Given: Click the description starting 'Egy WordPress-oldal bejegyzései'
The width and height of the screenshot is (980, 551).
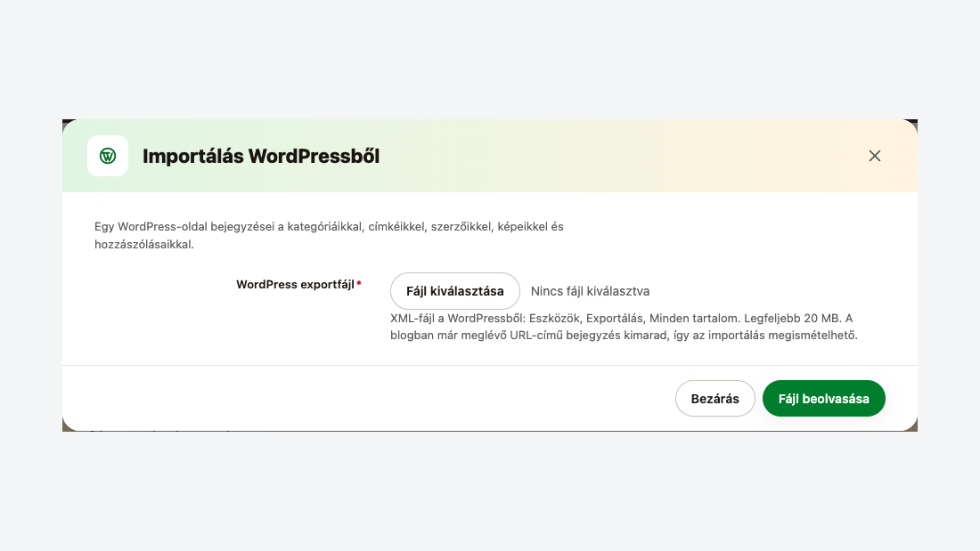Looking at the screenshot, I should coord(329,236).
